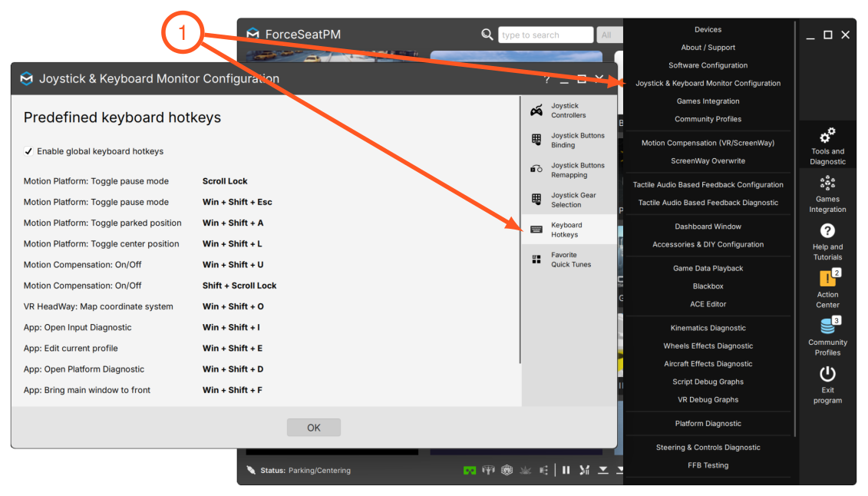Viewport: 868px width, 496px height.
Task: Click the pause icon in the status bar
Action: pyautogui.click(x=566, y=470)
